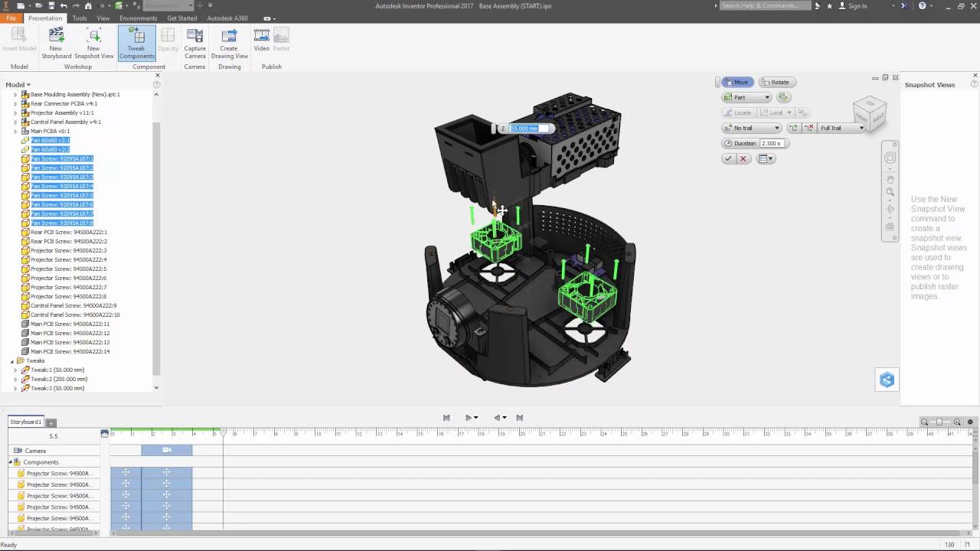Open the File menu
Screen dimensions: 980x551
pyautogui.click(x=11, y=18)
